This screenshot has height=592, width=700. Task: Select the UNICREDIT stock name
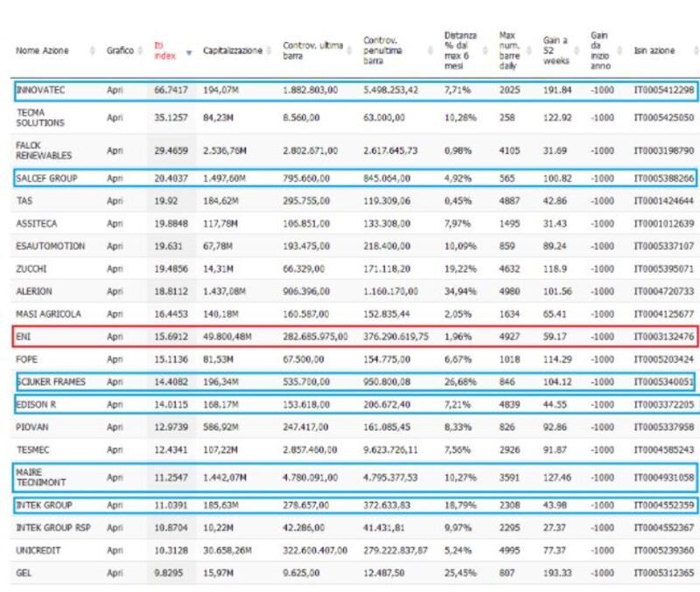(x=38, y=551)
